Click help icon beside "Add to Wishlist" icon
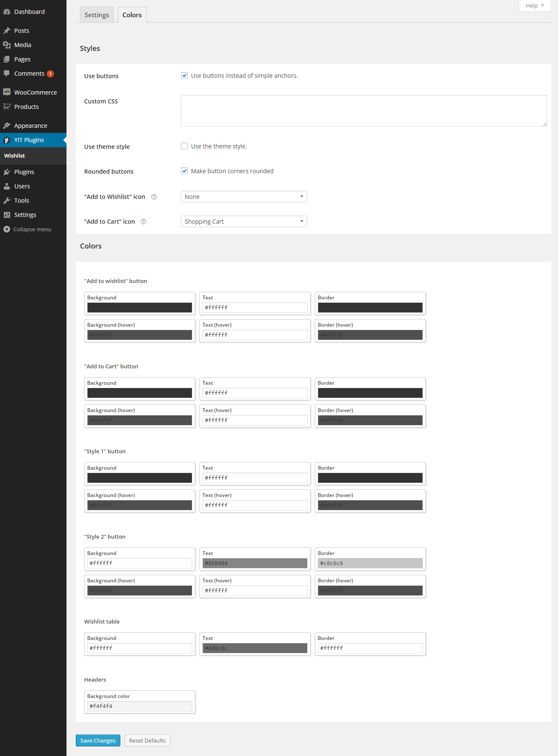 click(x=154, y=197)
